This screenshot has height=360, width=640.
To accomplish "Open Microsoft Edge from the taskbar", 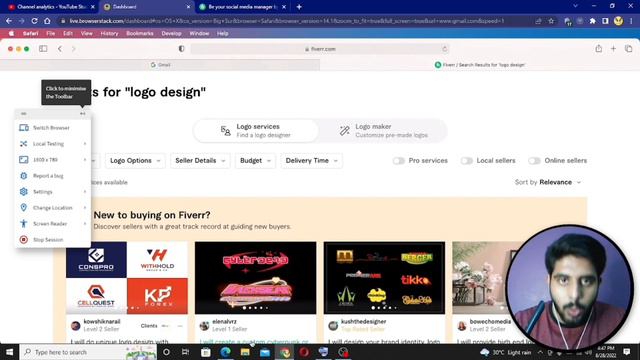I will tap(225, 352).
